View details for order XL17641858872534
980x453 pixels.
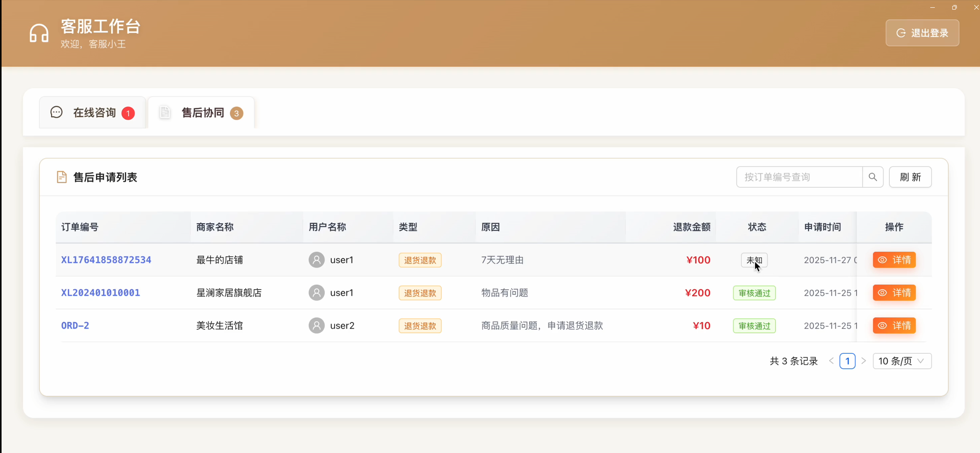pos(894,260)
